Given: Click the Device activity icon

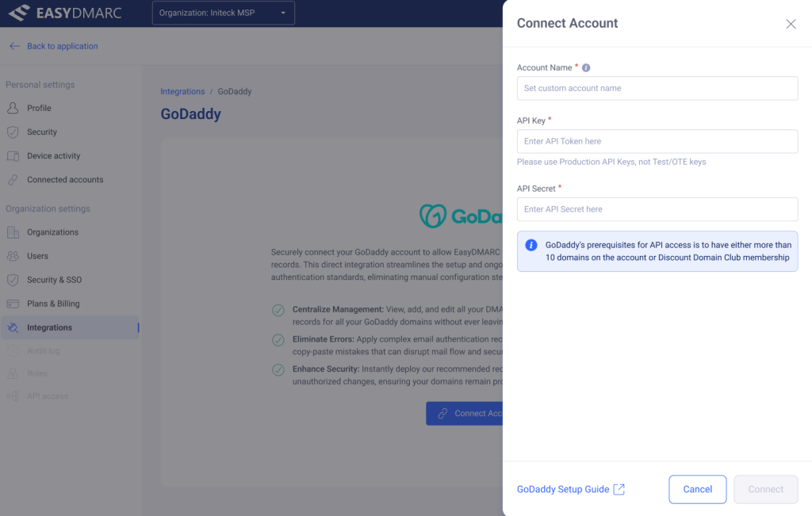Looking at the screenshot, I should pos(13,156).
